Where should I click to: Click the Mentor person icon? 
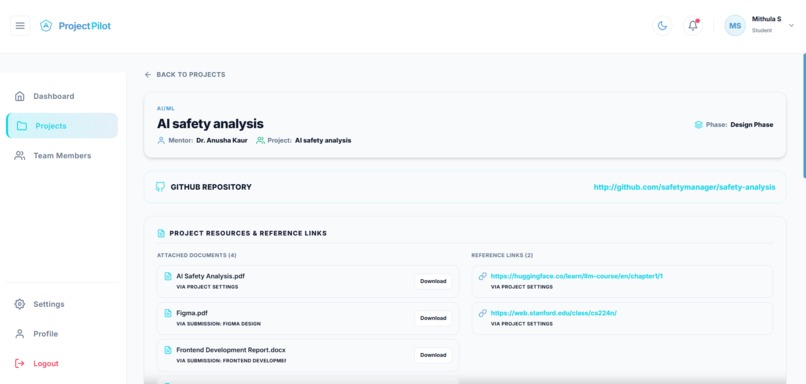(x=161, y=140)
